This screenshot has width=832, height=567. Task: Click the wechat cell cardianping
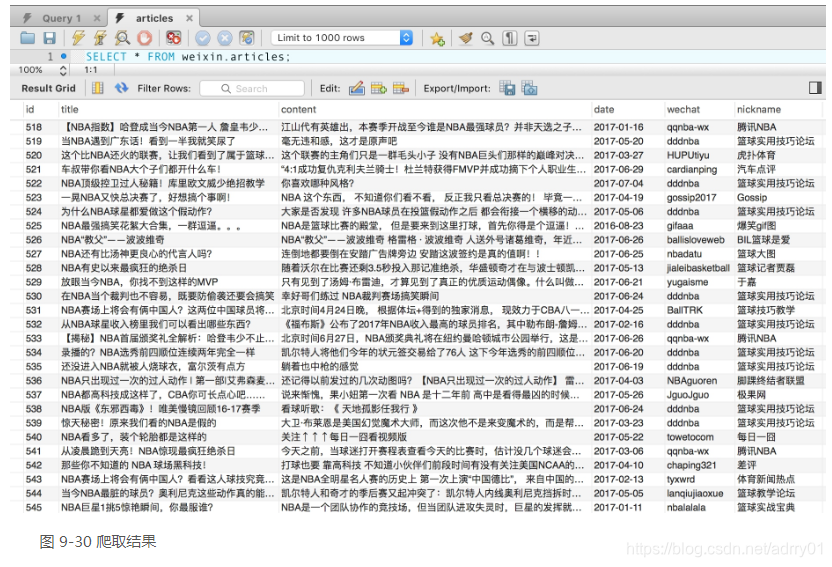click(691, 169)
